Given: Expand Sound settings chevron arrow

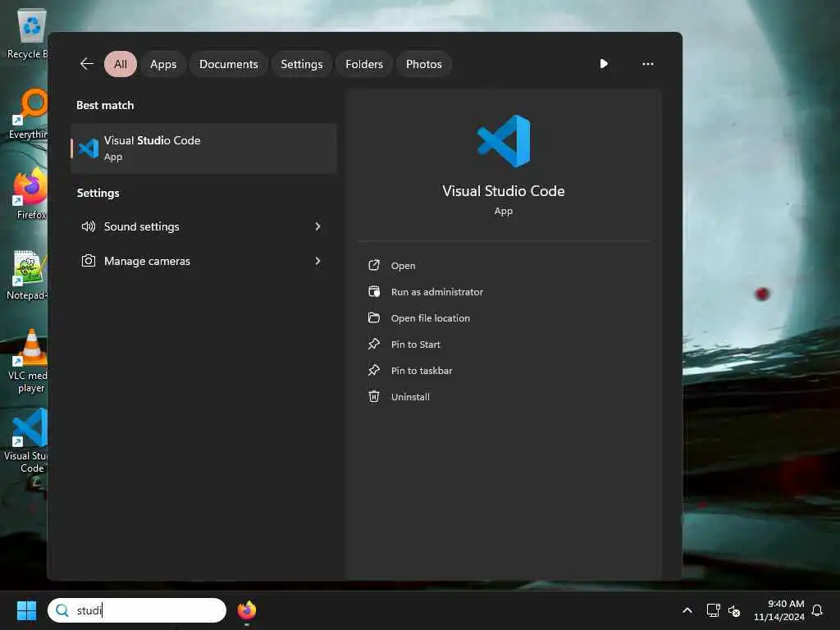Looking at the screenshot, I should 317,226.
